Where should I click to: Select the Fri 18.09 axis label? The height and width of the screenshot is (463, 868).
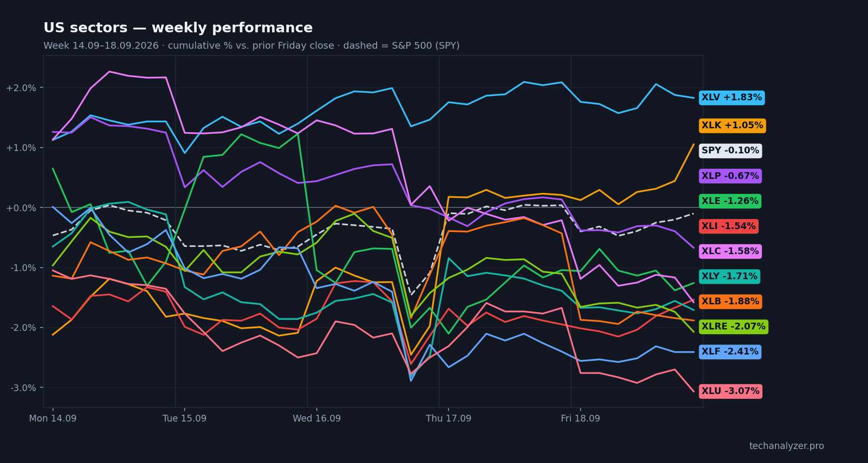pyautogui.click(x=580, y=419)
